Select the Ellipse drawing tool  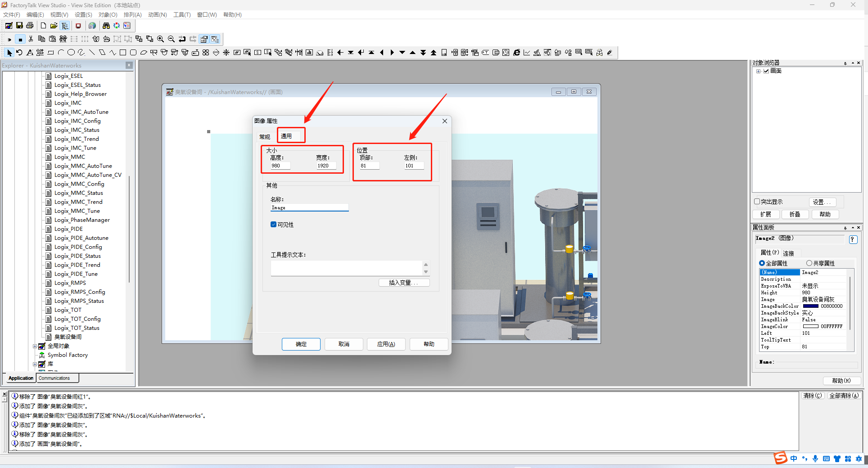click(71, 53)
